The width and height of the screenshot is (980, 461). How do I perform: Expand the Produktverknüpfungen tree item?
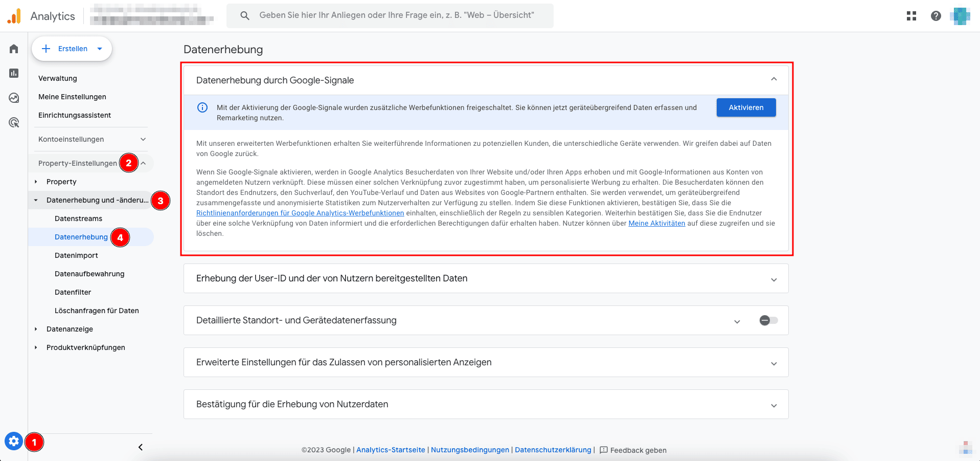point(36,347)
